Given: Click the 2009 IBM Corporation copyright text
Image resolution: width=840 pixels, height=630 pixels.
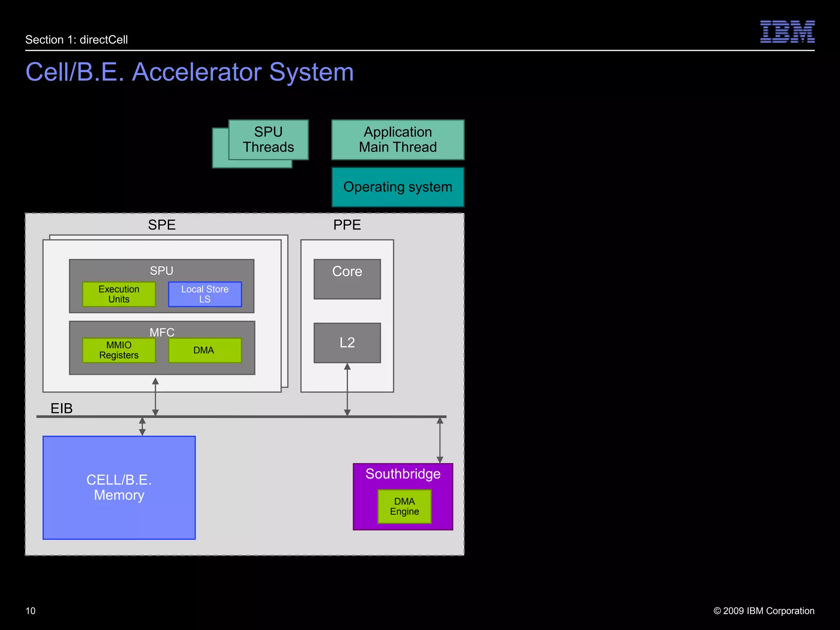Looking at the screenshot, I should [764, 611].
